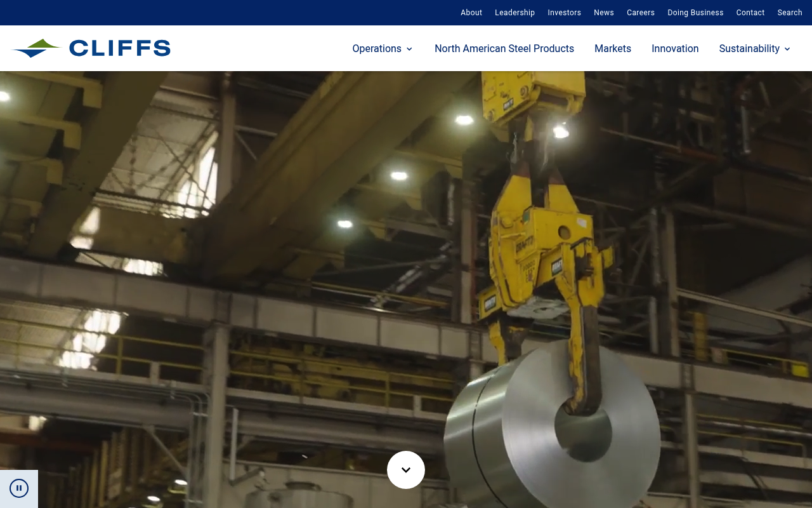
Task: Expand the Sustainability dropdown chevron
Action: pyautogui.click(x=787, y=49)
